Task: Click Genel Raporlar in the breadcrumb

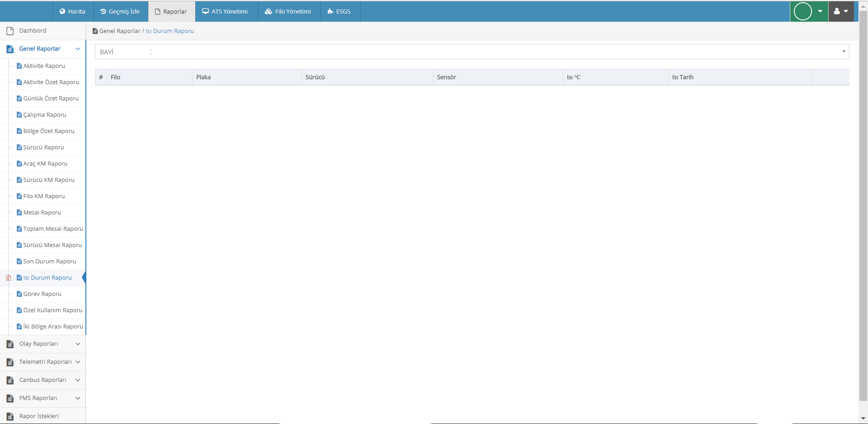Action: point(120,31)
